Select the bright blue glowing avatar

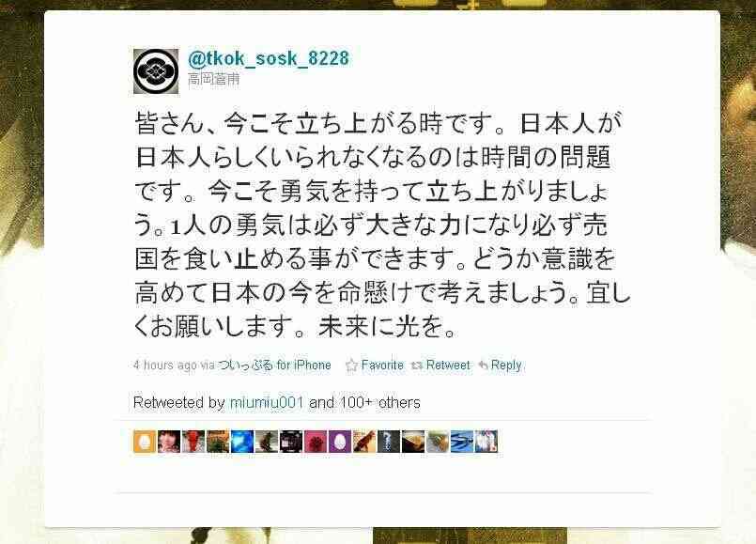[242, 442]
